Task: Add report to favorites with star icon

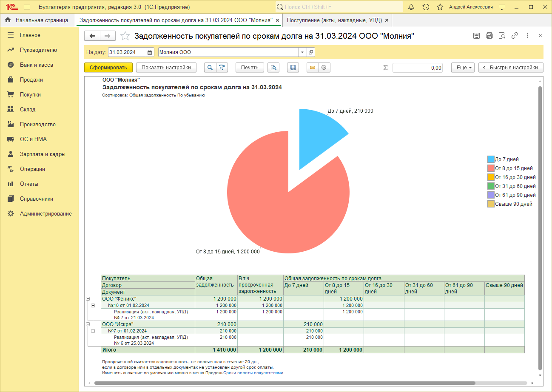Action: click(x=125, y=36)
